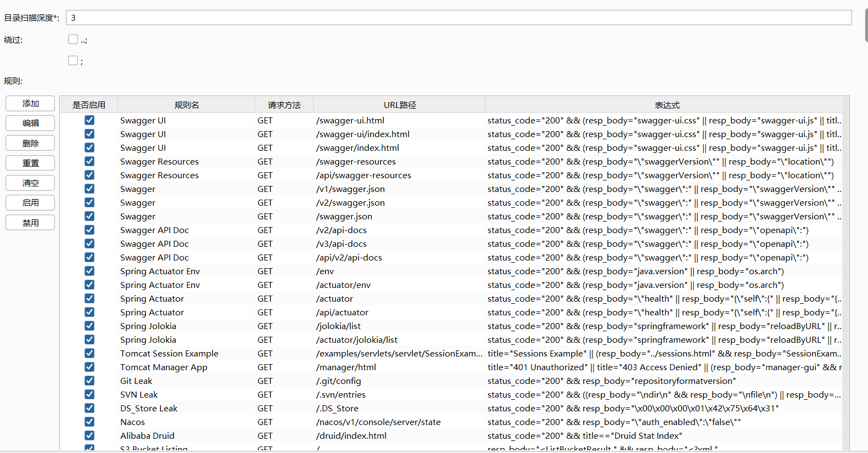Toggle the ';' bypass checkbox

pyautogui.click(x=73, y=60)
